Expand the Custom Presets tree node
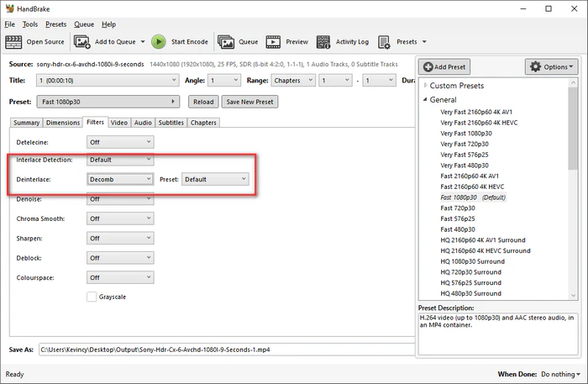The width and height of the screenshot is (588, 384). [425, 85]
